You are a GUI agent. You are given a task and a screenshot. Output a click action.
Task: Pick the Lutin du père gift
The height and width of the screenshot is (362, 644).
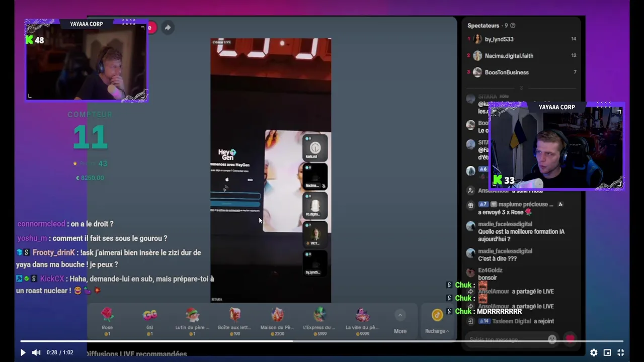pyautogui.click(x=192, y=321)
